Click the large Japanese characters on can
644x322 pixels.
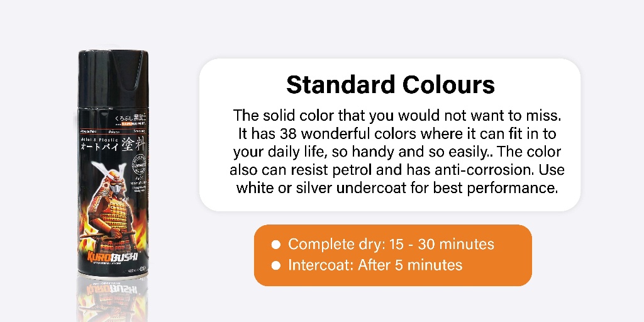(x=113, y=145)
